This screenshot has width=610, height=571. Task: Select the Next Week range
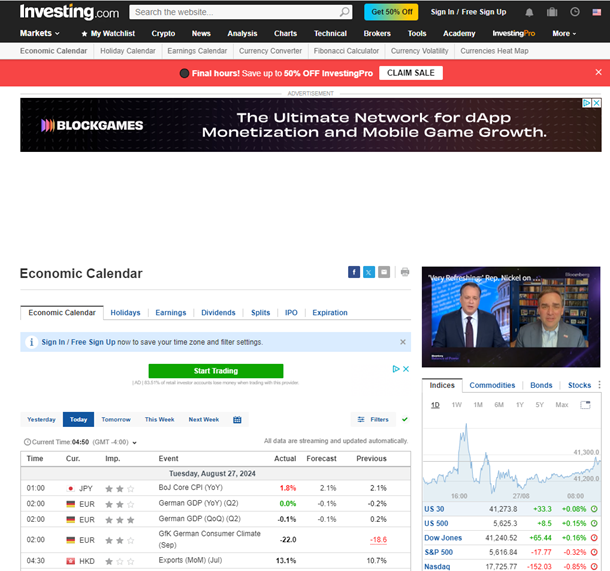tap(204, 419)
